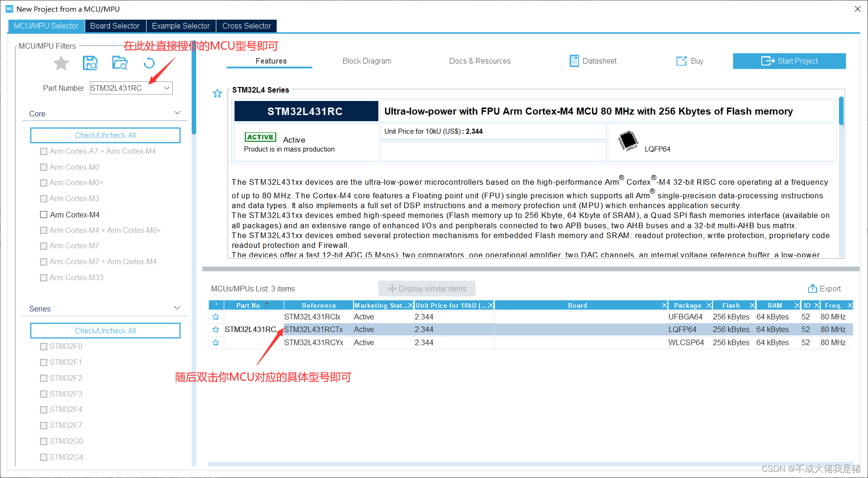The width and height of the screenshot is (868, 478).
Task: Open the Docs & Resources tab
Action: [480, 61]
